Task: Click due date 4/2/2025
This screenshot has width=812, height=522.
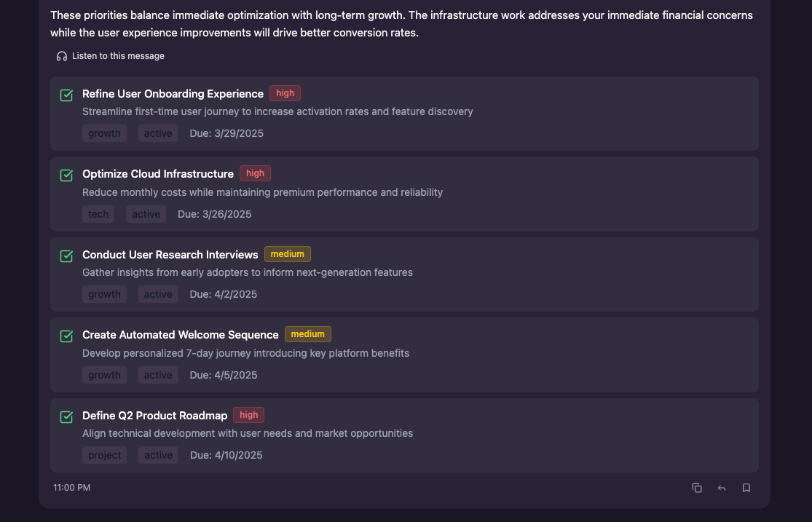Action: tap(223, 294)
